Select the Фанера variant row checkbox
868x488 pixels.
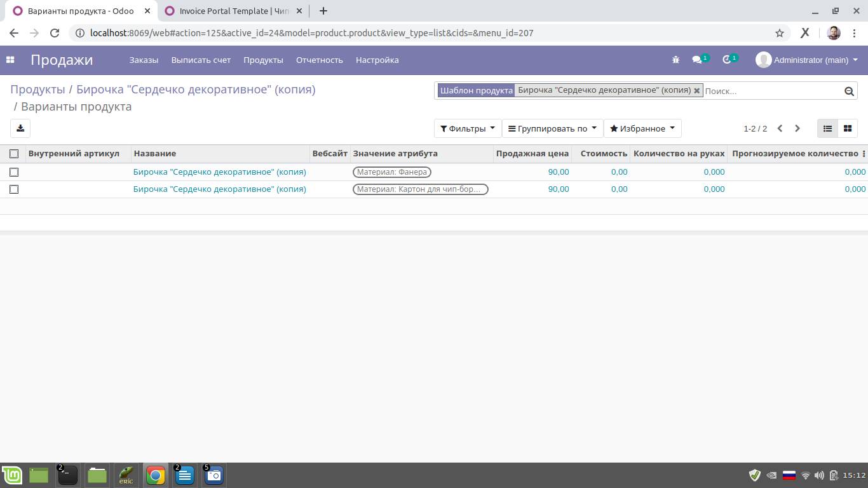tap(14, 172)
